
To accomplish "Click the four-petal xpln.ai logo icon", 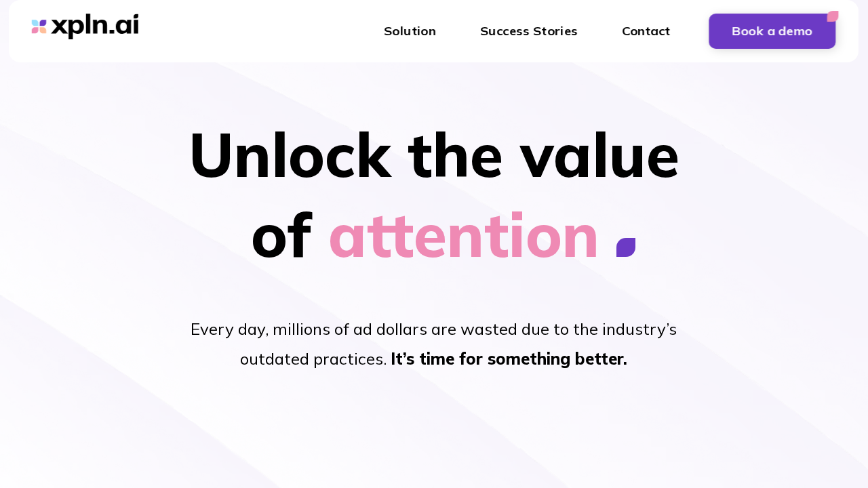I will [x=39, y=26].
